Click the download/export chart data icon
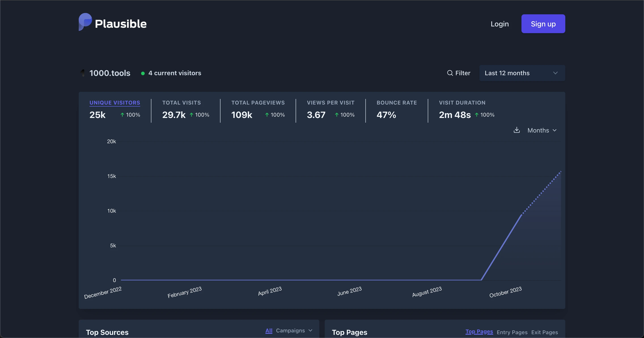This screenshot has width=644, height=338. click(x=517, y=130)
